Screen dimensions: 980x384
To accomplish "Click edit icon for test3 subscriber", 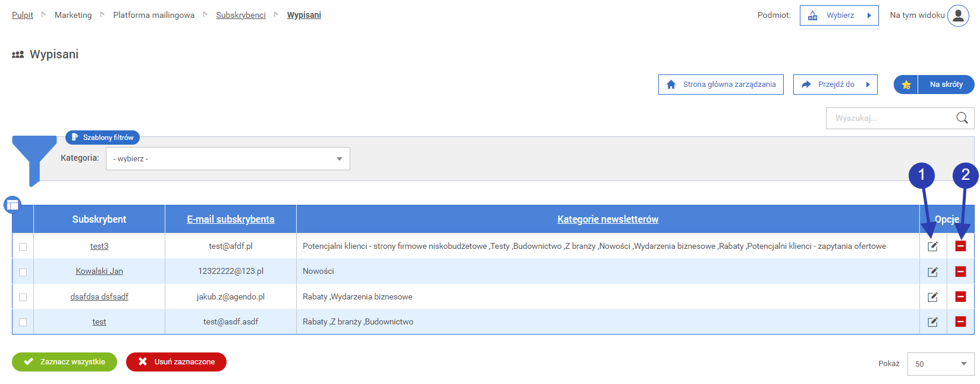I will click(x=932, y=246).
